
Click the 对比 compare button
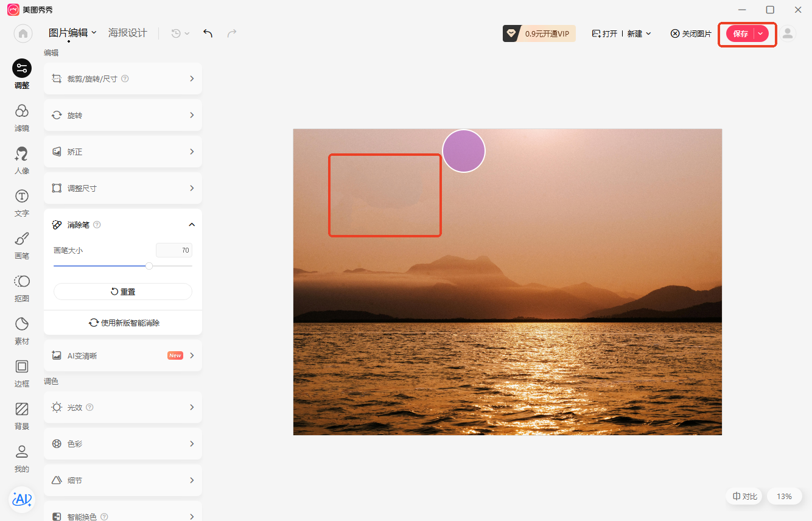[744, 497]
